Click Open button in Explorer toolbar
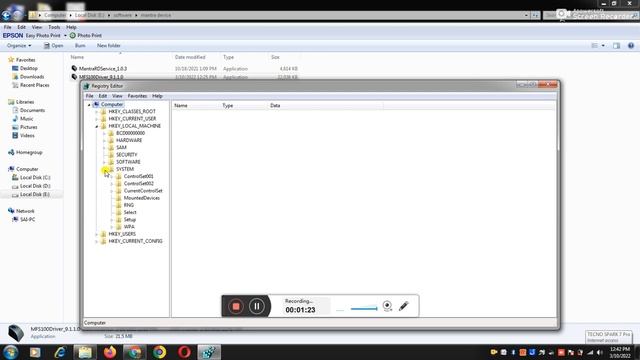This screenshot has width=640, height=360. point(53,46)
